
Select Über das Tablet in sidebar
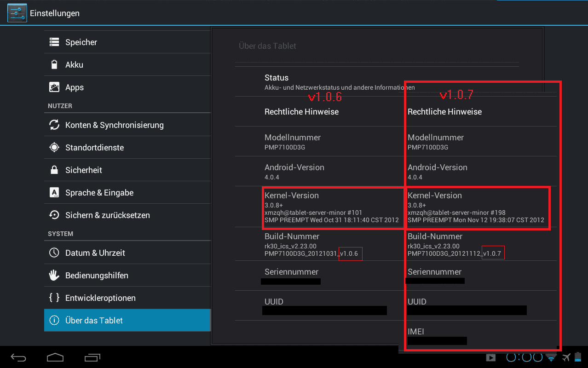127,320
